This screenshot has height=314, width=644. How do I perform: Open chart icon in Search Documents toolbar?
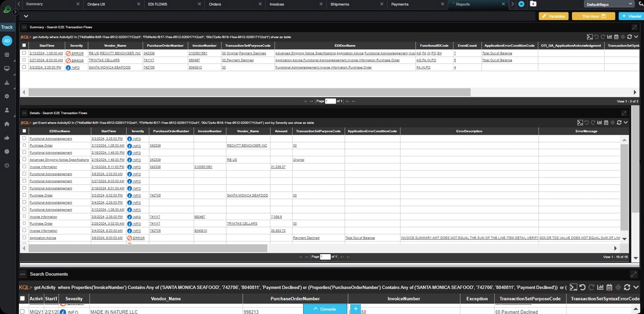[x=600, y=287]
